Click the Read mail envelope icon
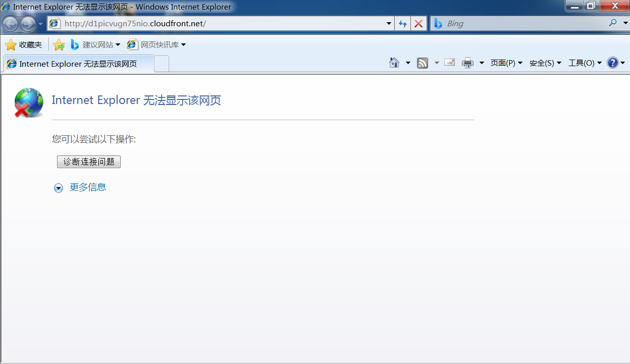 (450, 63)
